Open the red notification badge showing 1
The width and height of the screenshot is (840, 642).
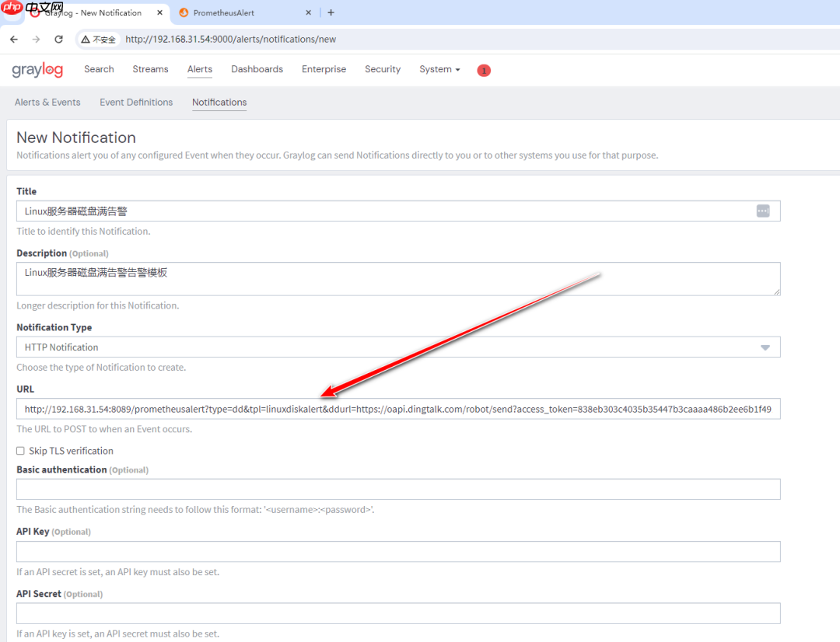point(484,70)
